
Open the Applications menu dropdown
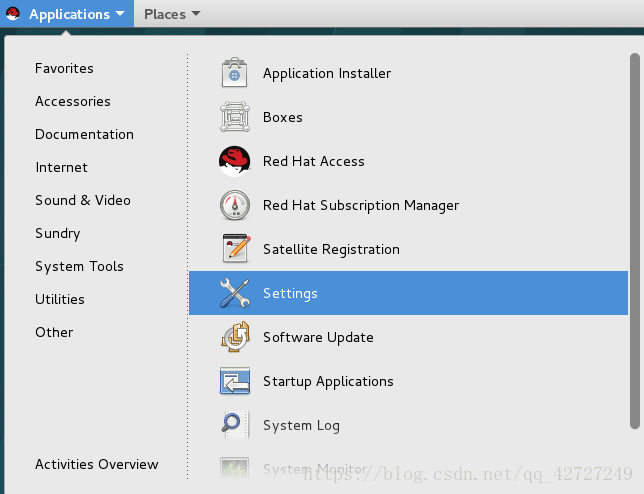[x=67, y=14]
